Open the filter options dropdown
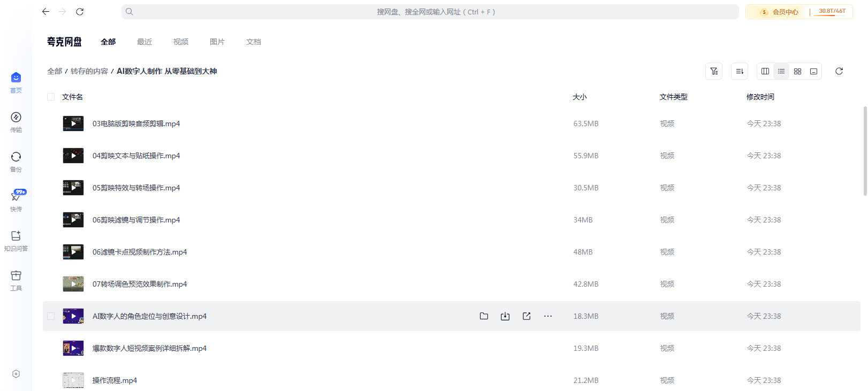 pyautogui.click(x=714, y=71)
